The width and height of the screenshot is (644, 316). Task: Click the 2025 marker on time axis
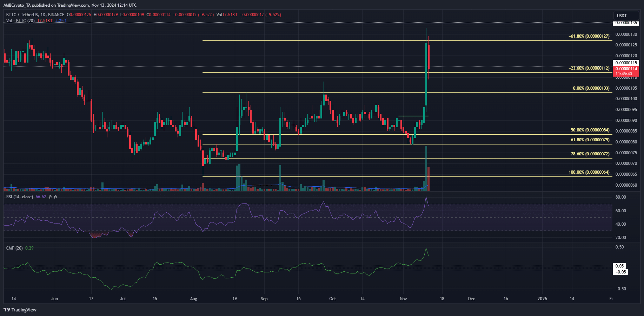(542, 299)
